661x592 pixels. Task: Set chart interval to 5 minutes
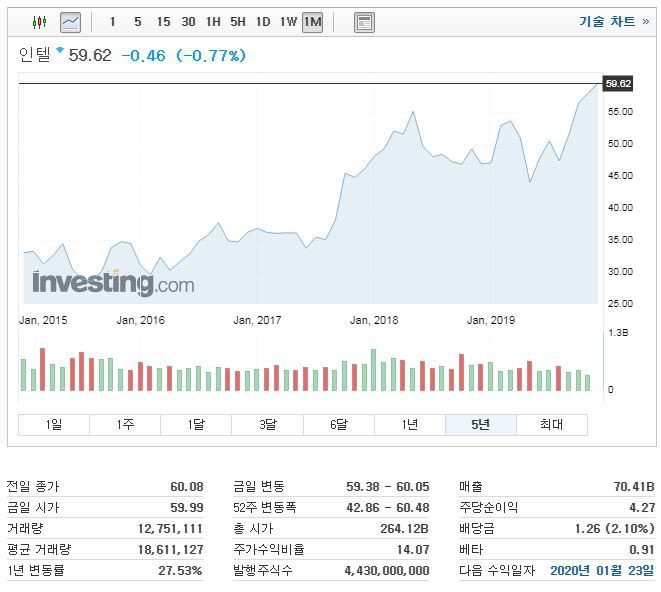tap(138, 22)
